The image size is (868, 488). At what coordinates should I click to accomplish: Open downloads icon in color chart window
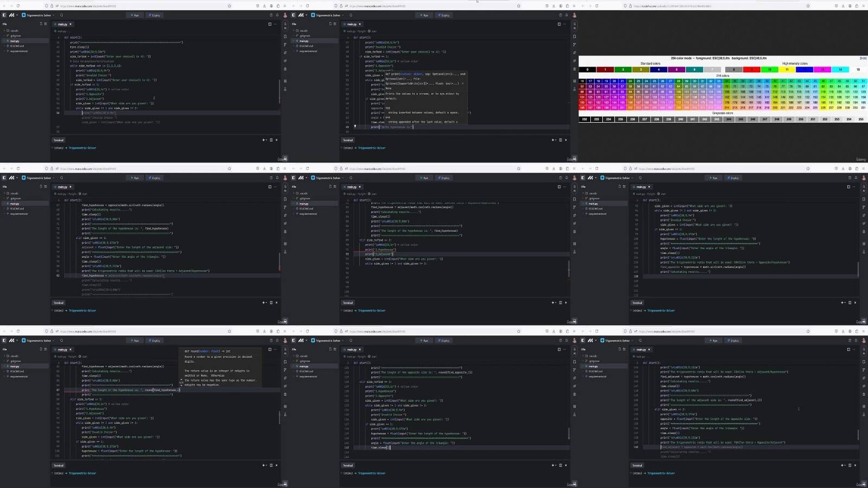pyautogui.click(x=843, y=6)
